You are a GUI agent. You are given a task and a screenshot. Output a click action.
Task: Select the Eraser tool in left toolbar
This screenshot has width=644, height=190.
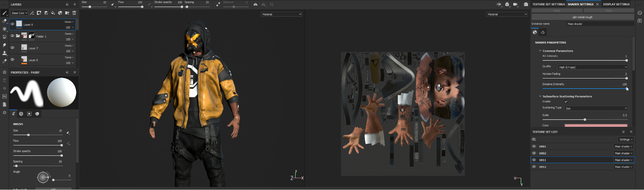click(5, 21)
